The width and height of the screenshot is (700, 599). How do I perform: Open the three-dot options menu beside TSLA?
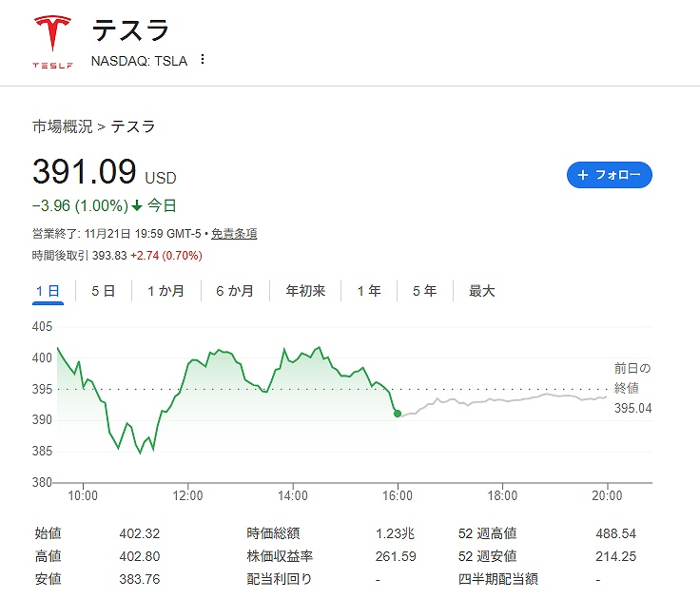[x=202, y=60]
